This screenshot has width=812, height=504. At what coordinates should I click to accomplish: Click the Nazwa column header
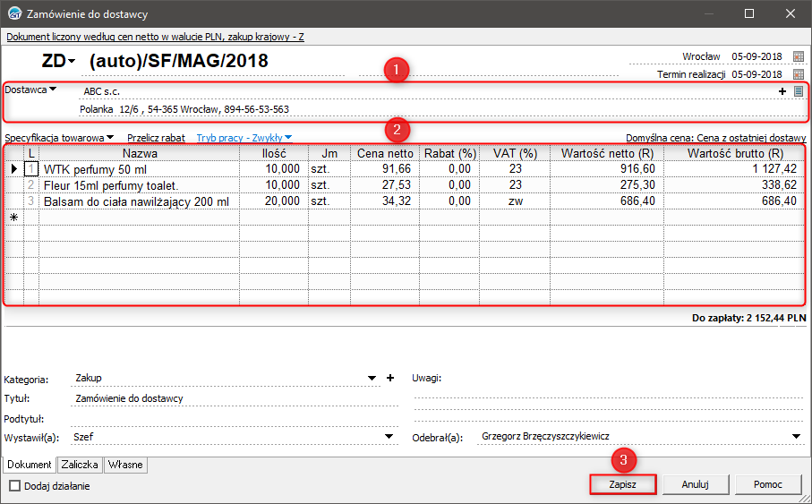[x=140, y=153]
